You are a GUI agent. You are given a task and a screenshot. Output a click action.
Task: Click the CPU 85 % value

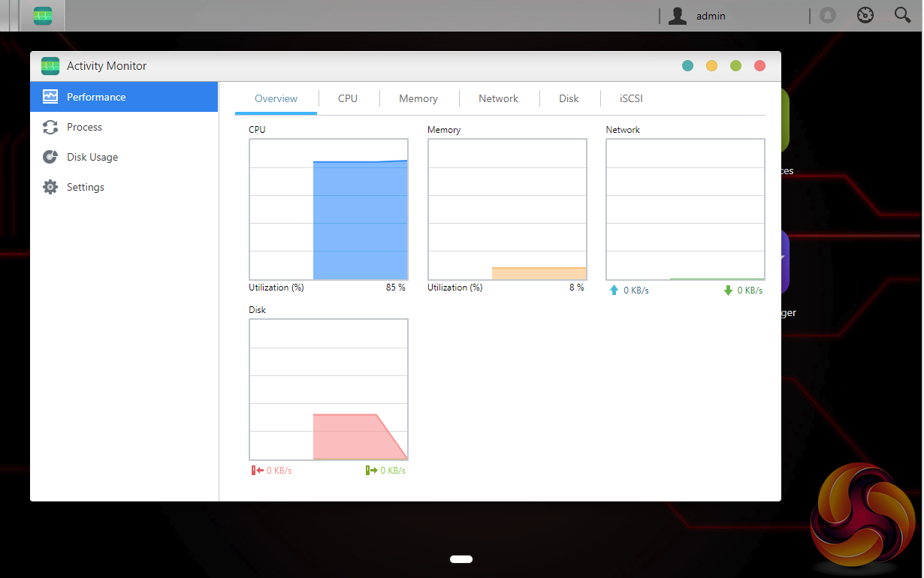[x=395, y=287]
